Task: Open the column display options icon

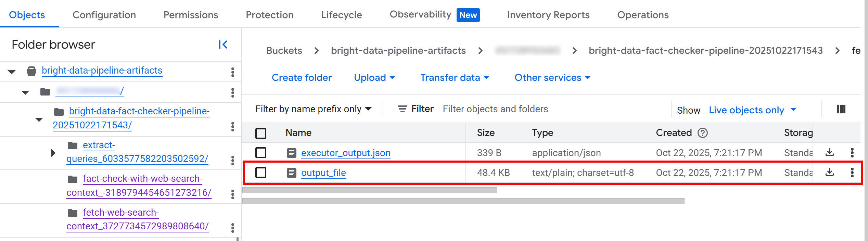Action: (841, 109)
